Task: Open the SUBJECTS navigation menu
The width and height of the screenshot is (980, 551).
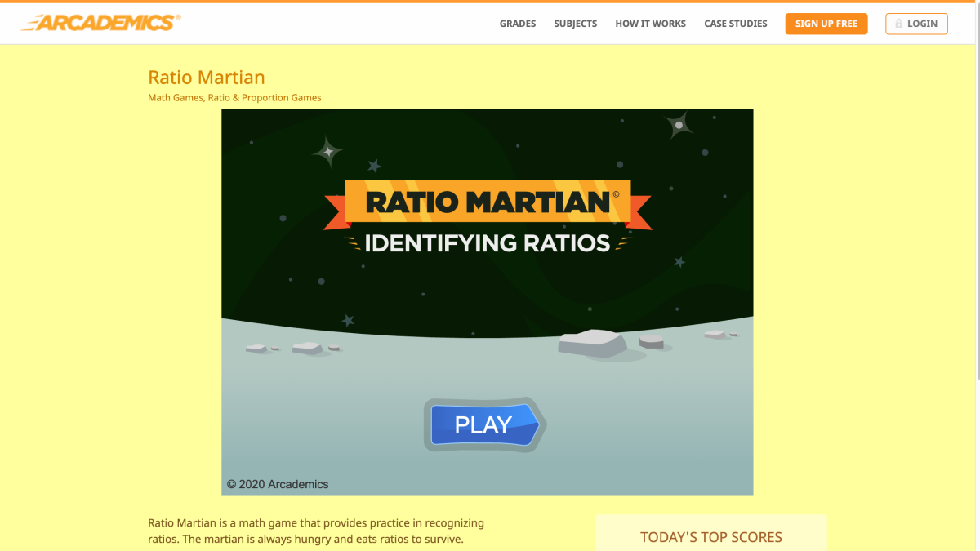Action: pos(575,24)
